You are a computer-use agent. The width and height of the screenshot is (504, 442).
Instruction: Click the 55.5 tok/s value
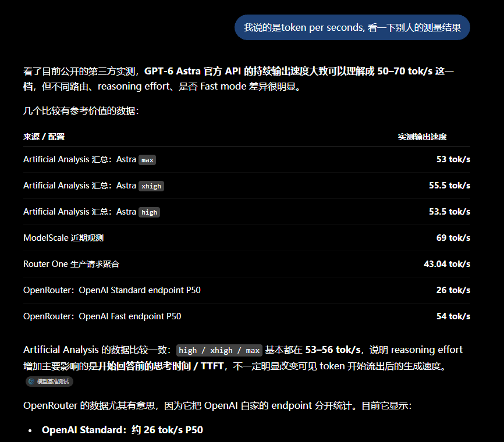coord(449,186)
